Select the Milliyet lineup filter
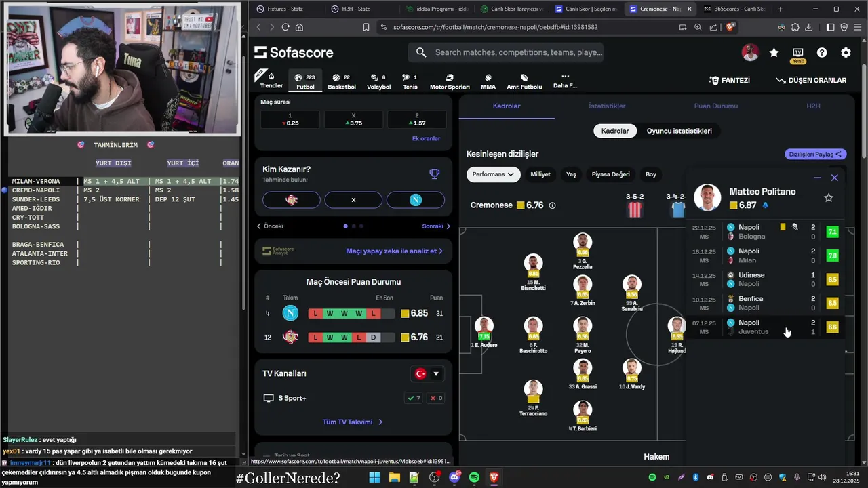This screenshot has height=488, width=868. 540,174
